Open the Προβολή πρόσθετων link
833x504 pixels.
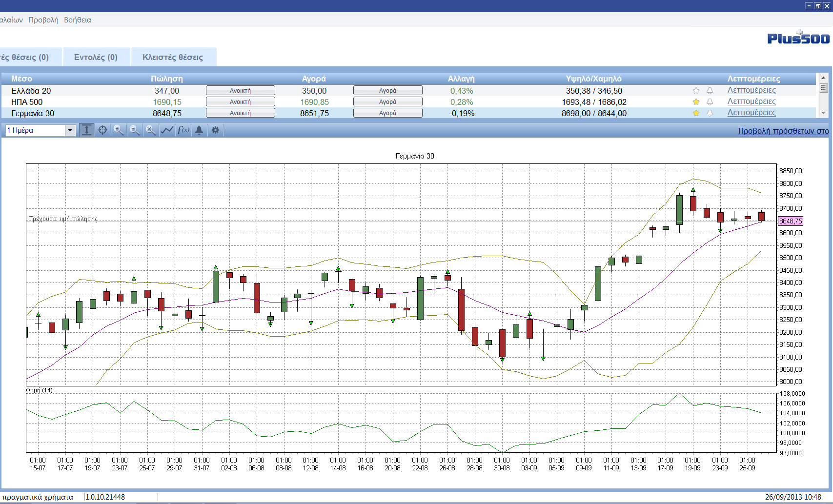point(783,131)
